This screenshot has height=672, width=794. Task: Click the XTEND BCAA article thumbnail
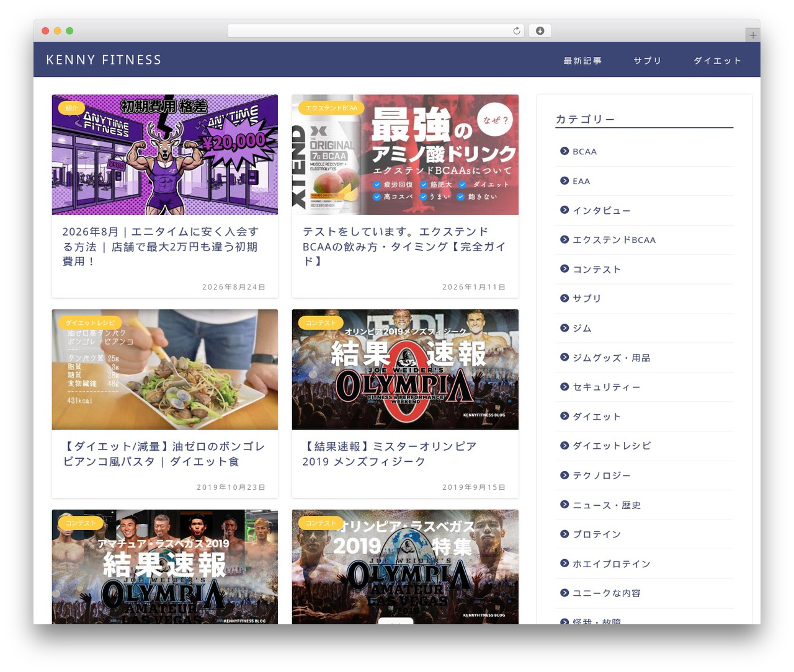pos(405,155)
